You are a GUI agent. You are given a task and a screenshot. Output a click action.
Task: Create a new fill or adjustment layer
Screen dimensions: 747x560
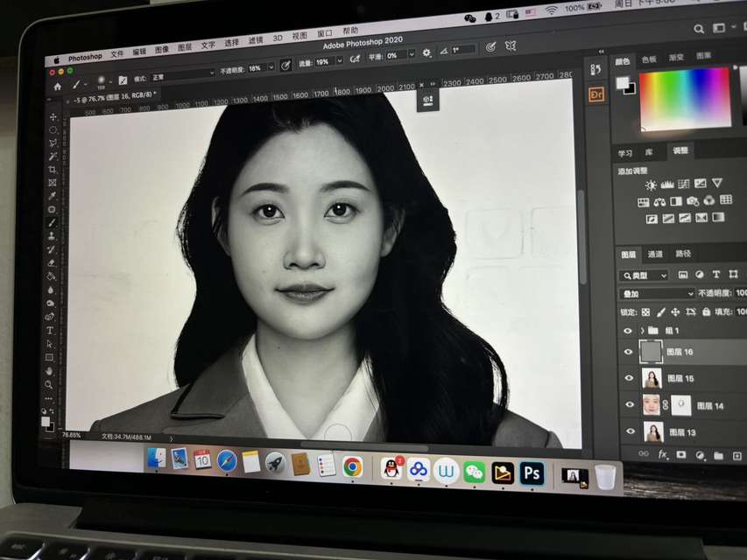[x=700, y=456]
